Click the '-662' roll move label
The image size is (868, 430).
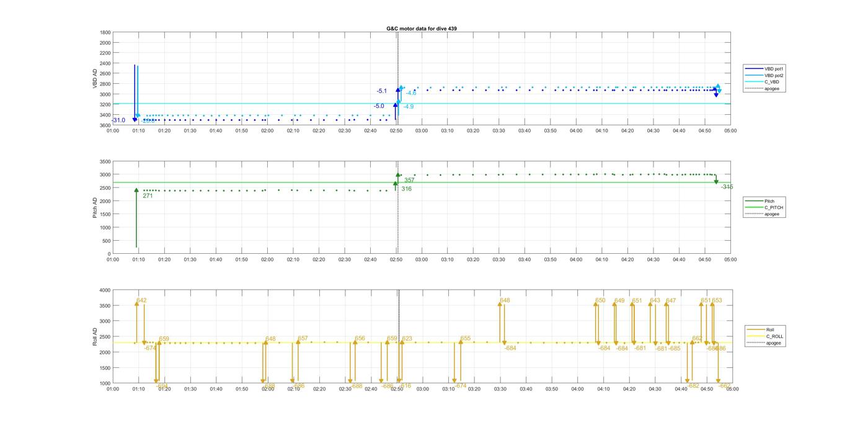click(x=725, y=386)
